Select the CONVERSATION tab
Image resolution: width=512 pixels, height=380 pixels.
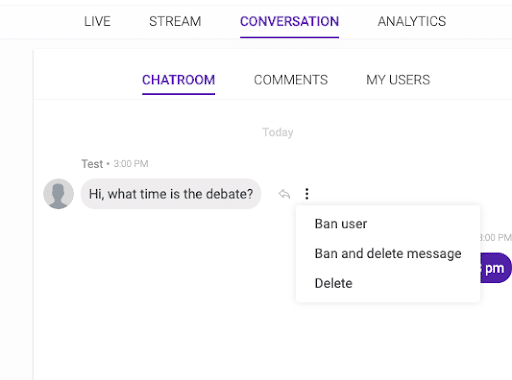point(289,21)
